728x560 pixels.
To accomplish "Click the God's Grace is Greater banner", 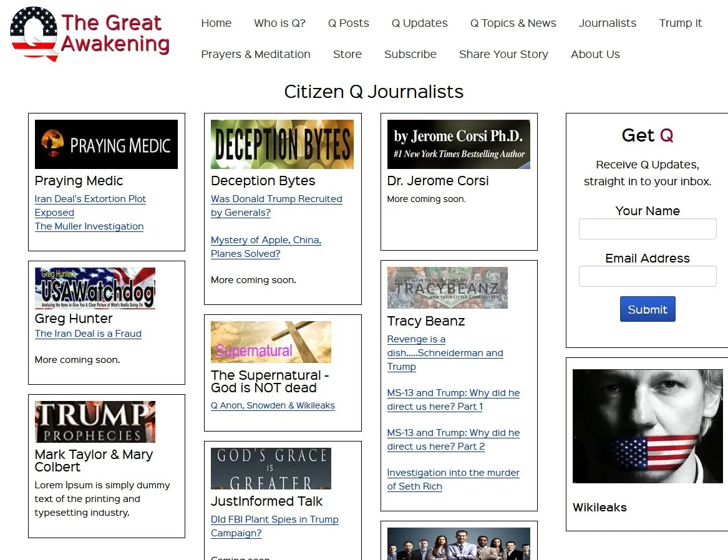I will click(271, 468).
